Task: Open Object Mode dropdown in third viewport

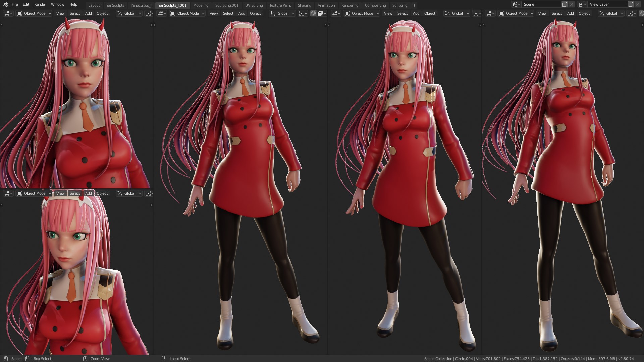Action: point(362,13)
